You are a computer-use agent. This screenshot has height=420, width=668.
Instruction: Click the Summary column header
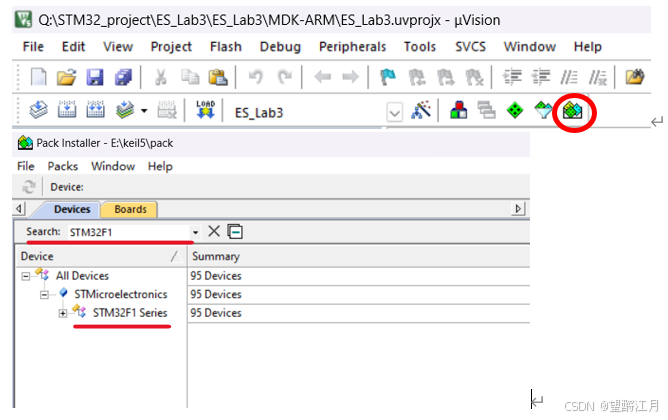click(x=359, y=256)
